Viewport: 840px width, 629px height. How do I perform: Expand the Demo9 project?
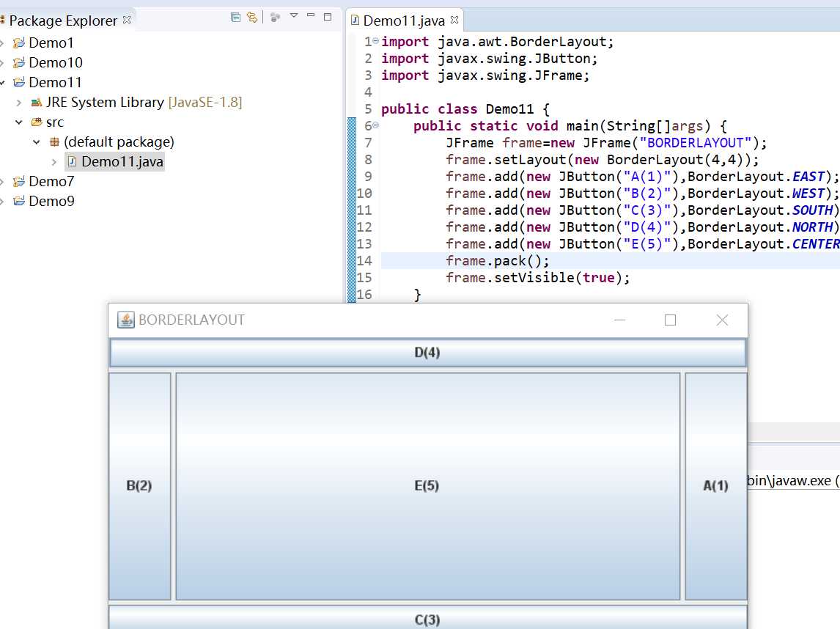pos(2,202)
